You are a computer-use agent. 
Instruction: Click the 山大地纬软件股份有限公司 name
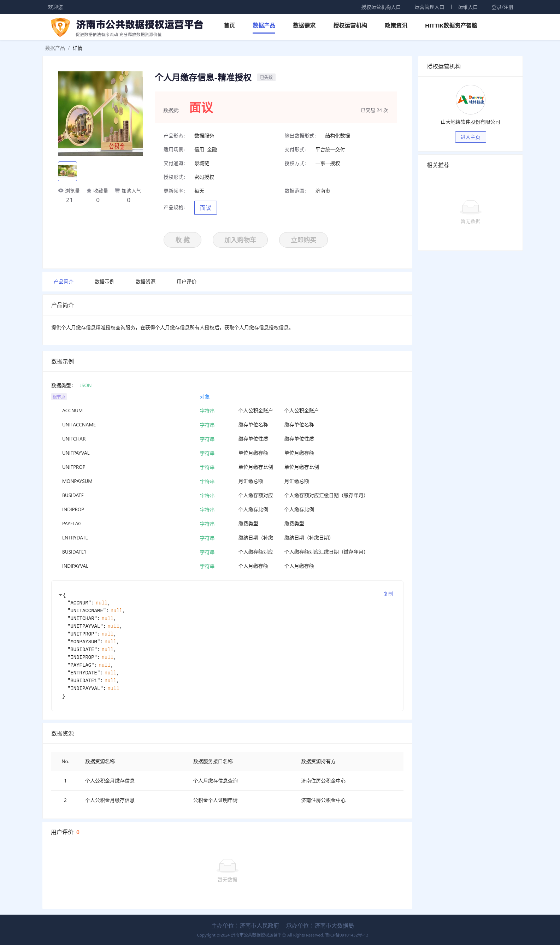click(470, 122)
